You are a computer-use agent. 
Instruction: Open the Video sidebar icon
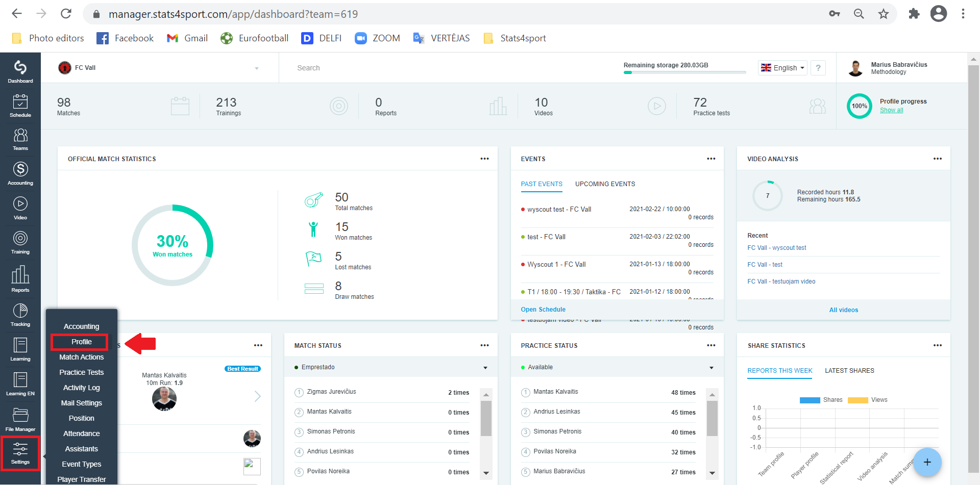20,208
